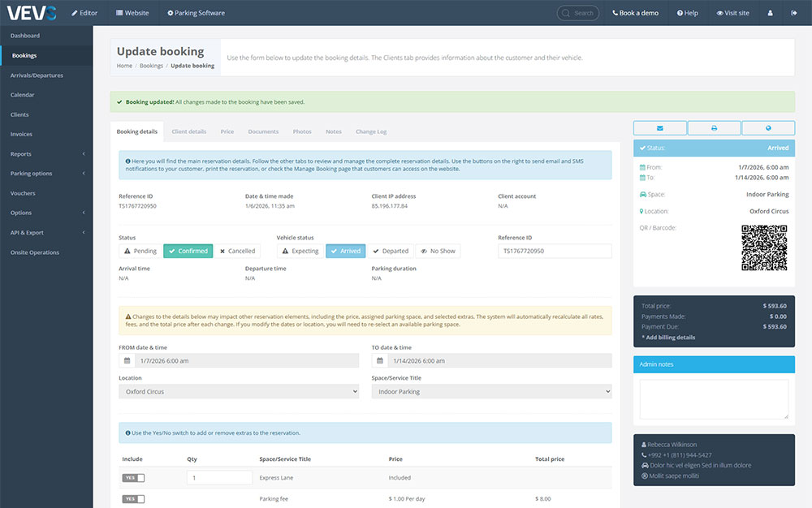Click the Book a demo button
This screenshot has width=812, height=508.
click(x=635, y=13)
